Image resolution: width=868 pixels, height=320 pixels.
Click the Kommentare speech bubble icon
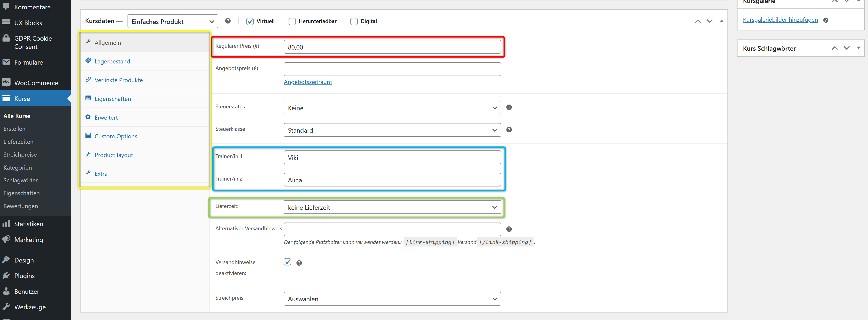pyautogui.click(x=6, y=7)
